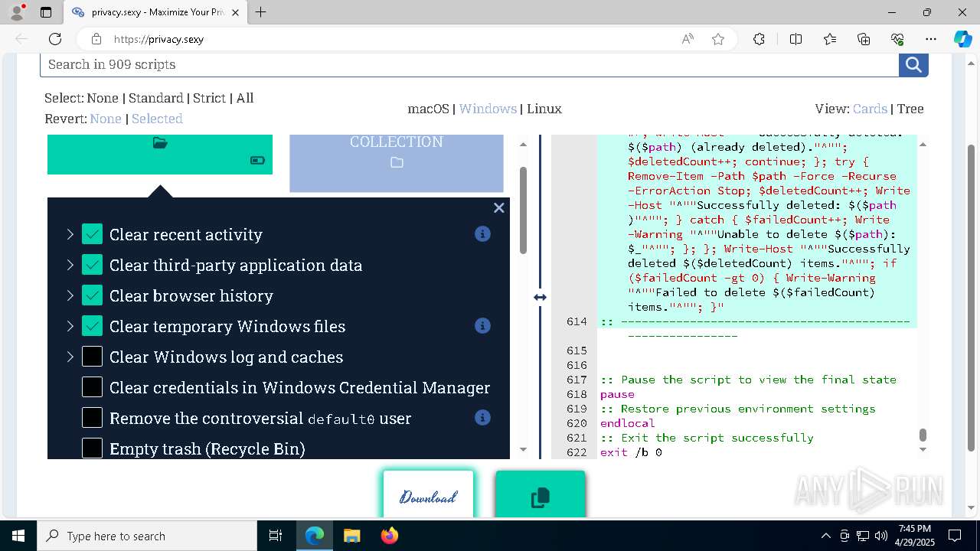Image resolution: width=980 pixels, height=551 pixels.
Task: Uncheck Clear third-party application data
Action: 92,265
